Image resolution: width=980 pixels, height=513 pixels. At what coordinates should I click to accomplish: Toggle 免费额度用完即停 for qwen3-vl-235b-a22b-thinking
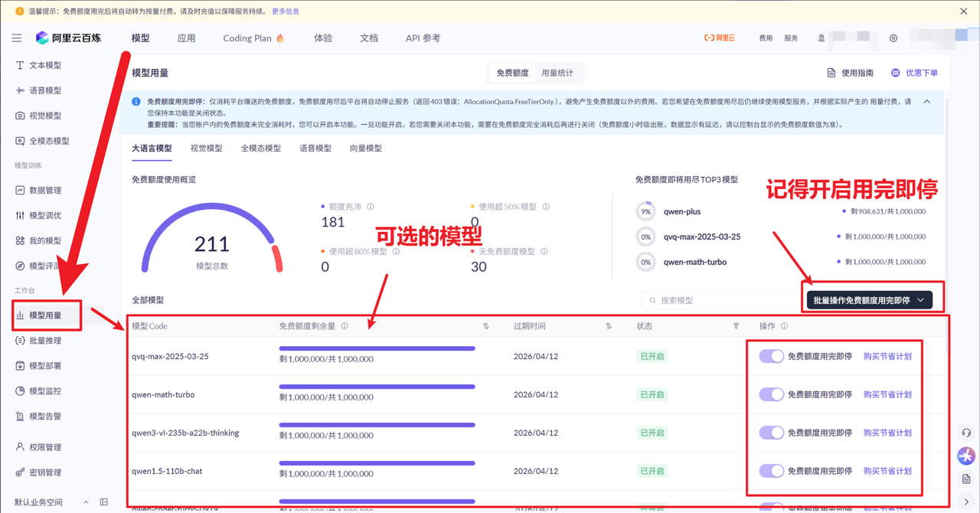point(771,433)
